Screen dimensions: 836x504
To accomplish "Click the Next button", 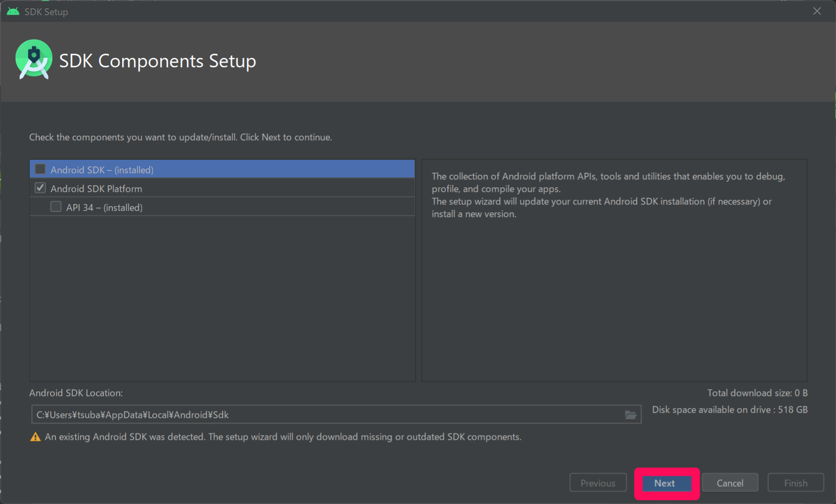I will pos(666,483).
